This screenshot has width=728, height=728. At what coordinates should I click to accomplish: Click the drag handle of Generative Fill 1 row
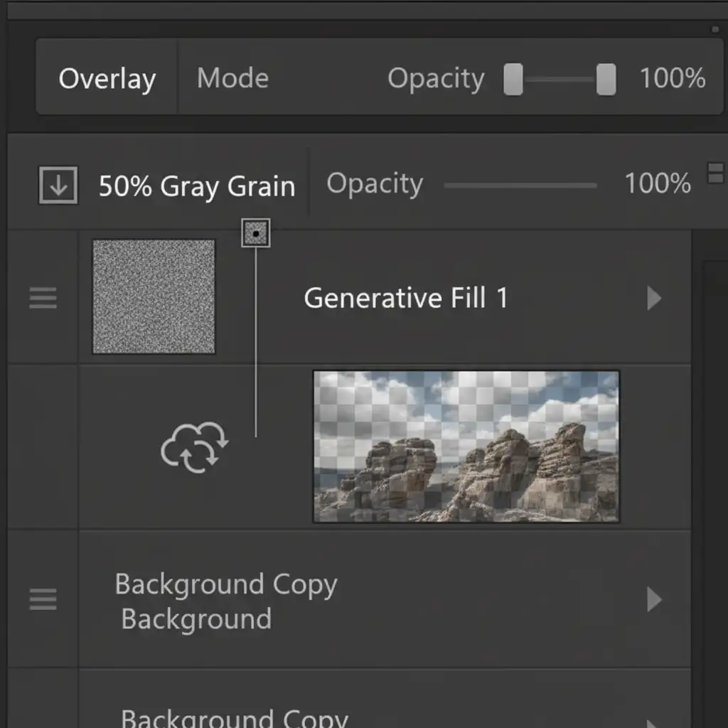(43, 298)
